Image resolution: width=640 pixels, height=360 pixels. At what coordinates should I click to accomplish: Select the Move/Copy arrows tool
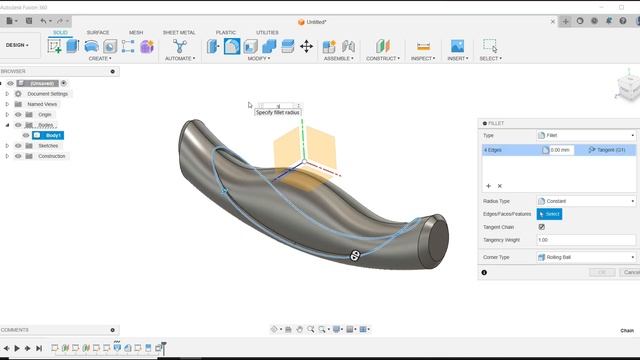tap(307, 46)
